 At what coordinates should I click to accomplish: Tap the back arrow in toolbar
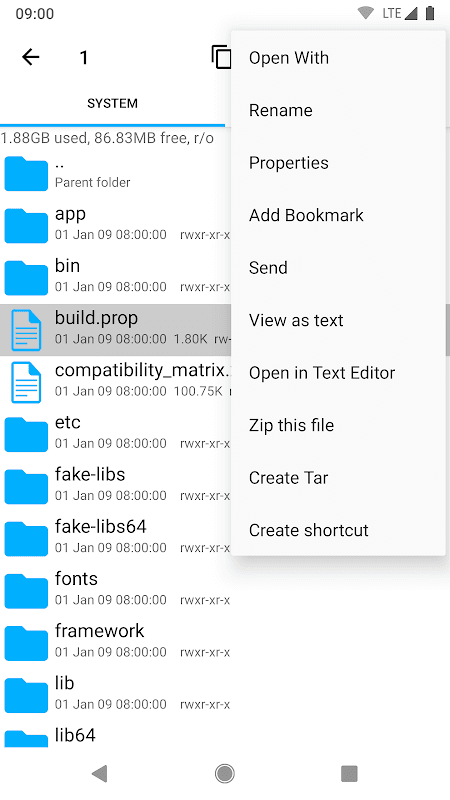[31, 57]
